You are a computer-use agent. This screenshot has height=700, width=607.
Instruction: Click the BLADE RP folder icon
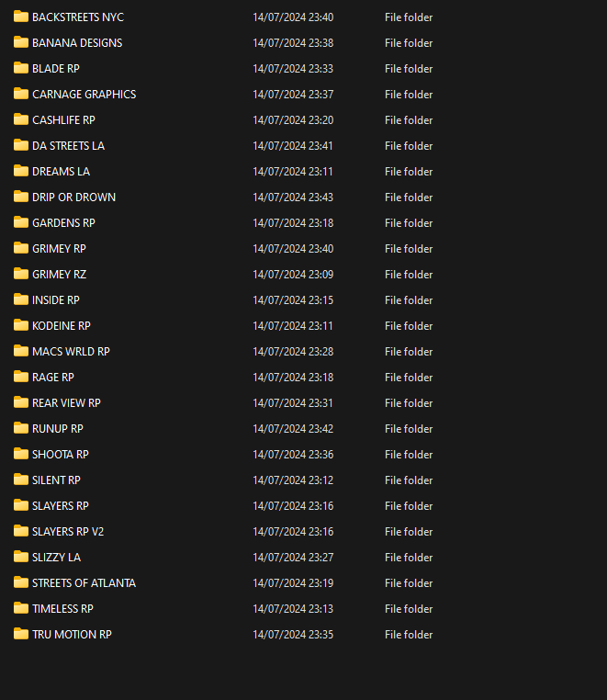[x=21, y=68]
